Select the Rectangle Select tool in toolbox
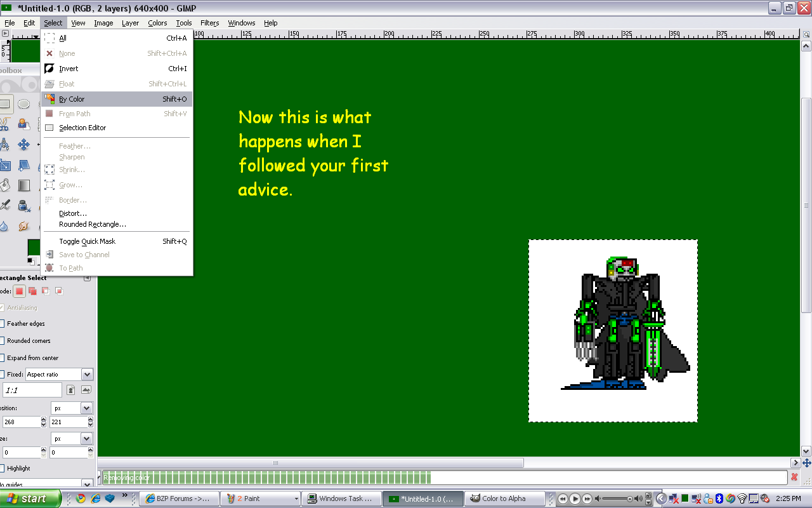The image size is (812, 508). tap(4, 104)
